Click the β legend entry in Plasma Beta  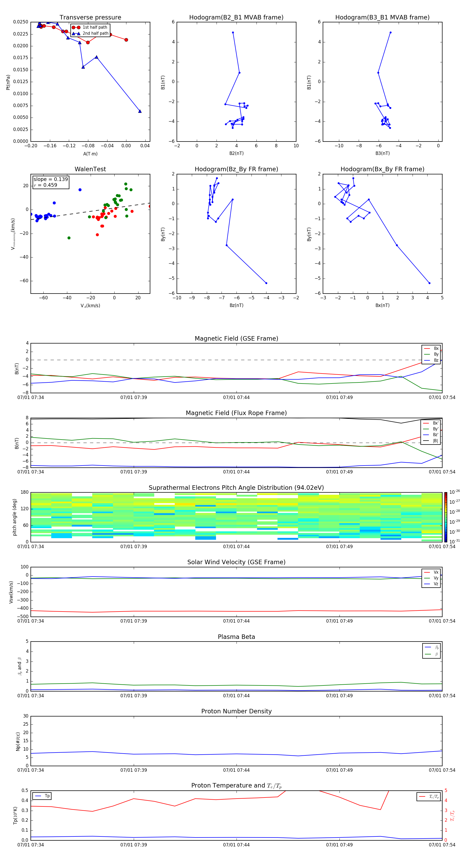click(x=431, y=654)
